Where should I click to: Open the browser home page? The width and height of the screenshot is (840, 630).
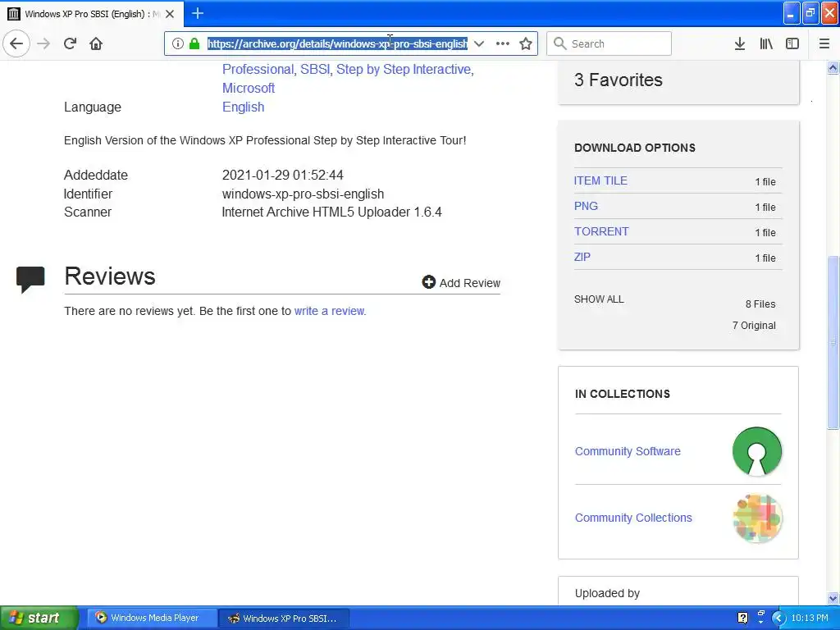click(96, 43)
